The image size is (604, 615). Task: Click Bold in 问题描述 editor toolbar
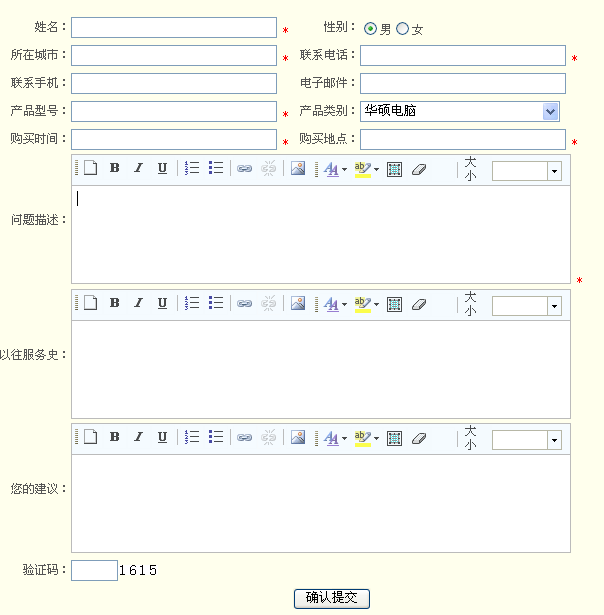click(115, 168)
